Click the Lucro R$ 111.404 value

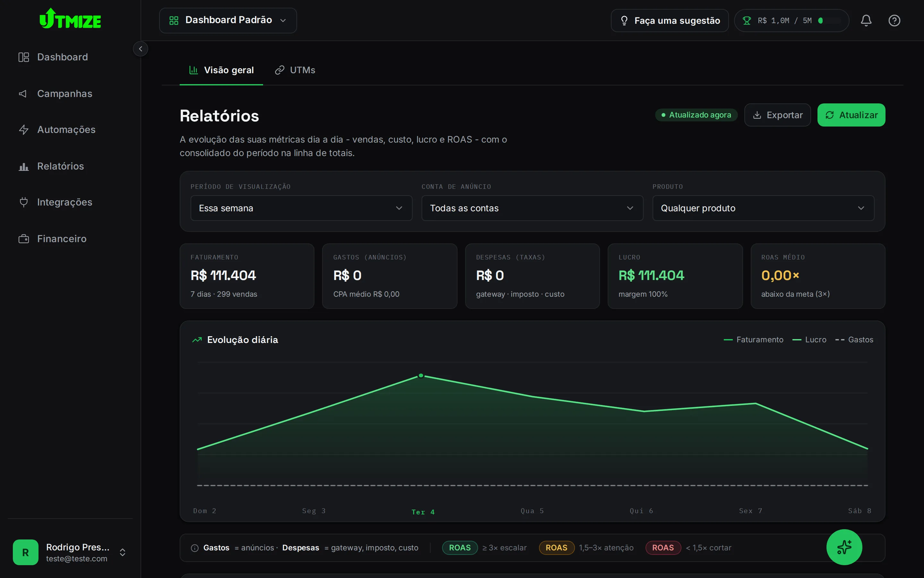tap(651, 276)
